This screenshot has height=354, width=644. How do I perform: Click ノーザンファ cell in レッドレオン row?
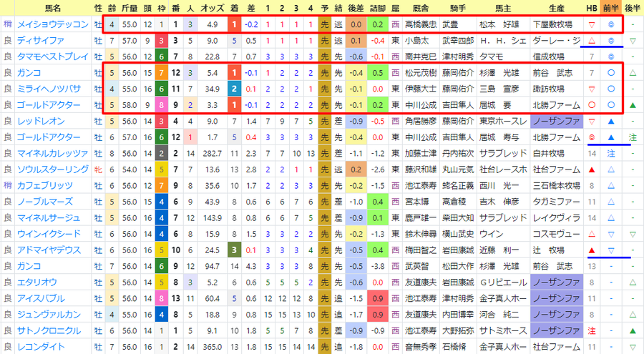pos(557,121)
